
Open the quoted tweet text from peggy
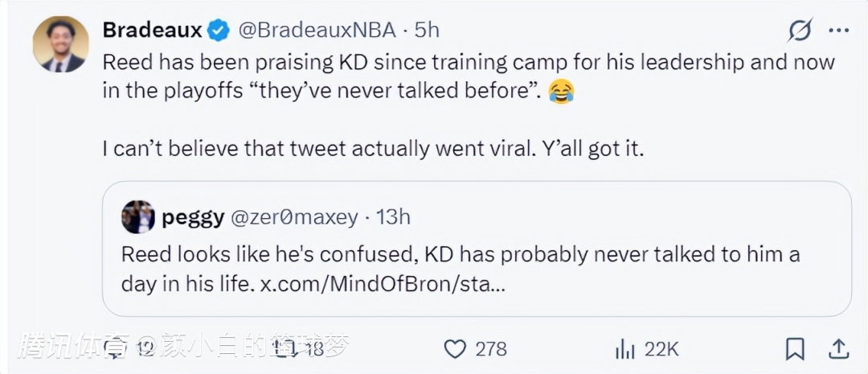coord(460,269)
